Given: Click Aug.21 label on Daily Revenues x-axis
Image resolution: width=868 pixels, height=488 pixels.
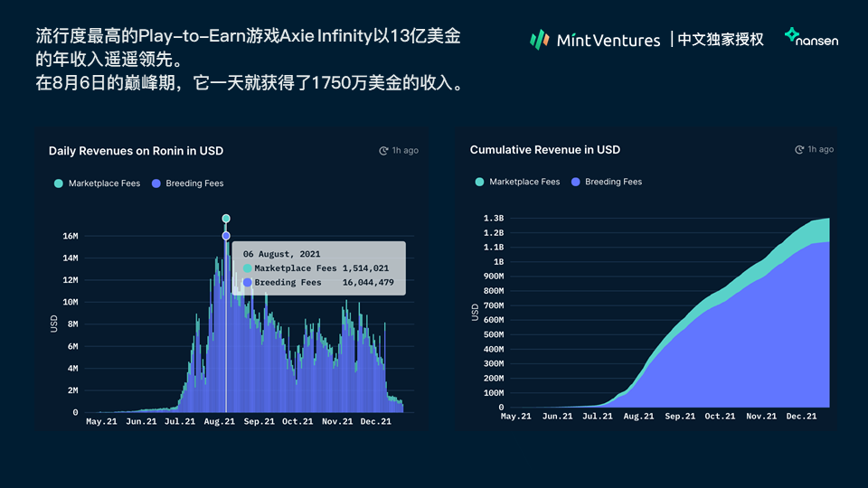Looking at the screenshot, I should point(219,422).
